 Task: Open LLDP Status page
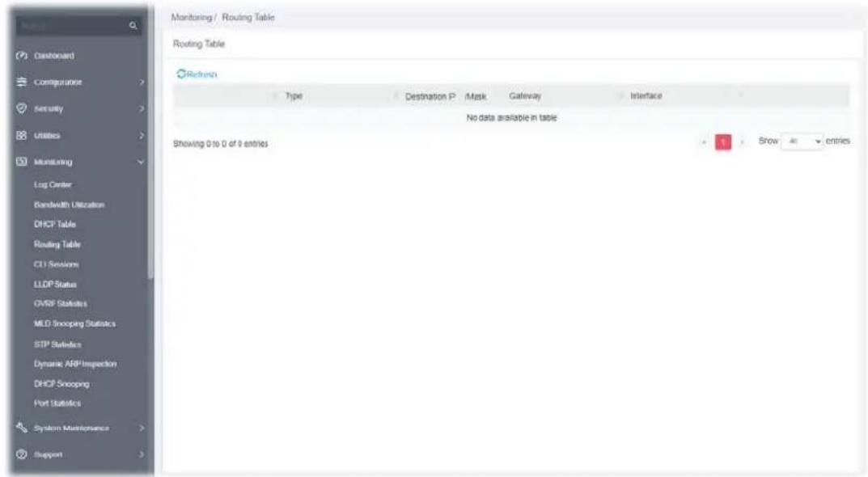click(55, 285)
